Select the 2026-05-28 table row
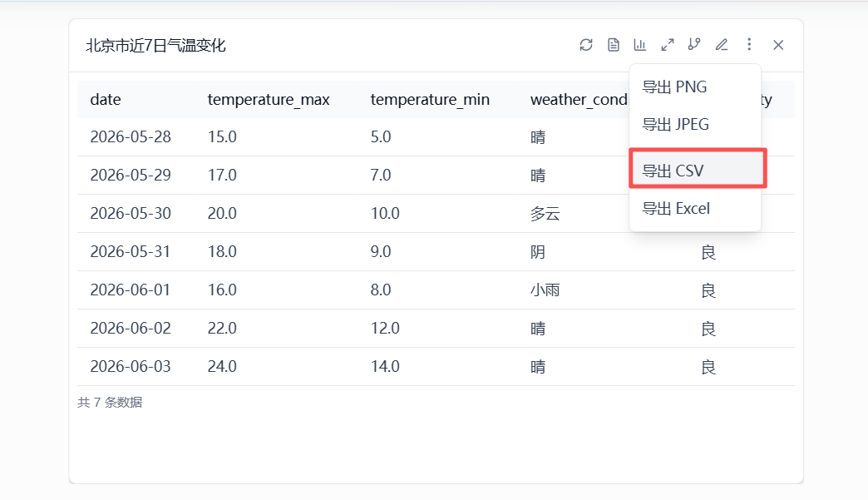This screenshot has width=868, height=500. pos(436,136)
